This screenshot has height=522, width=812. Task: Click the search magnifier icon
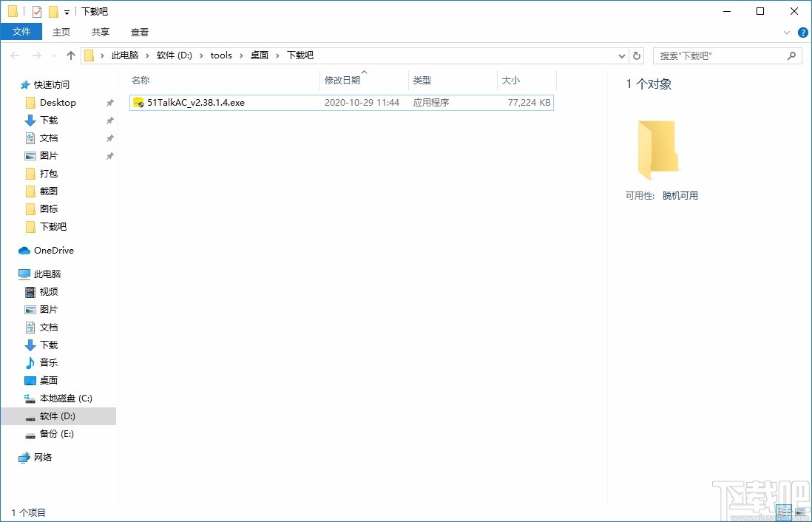791,55
